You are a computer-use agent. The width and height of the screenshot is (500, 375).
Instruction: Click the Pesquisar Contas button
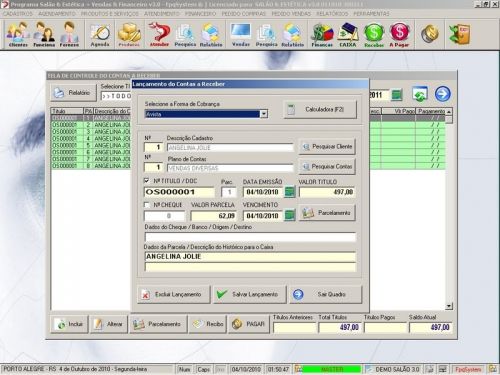(327, 166)
